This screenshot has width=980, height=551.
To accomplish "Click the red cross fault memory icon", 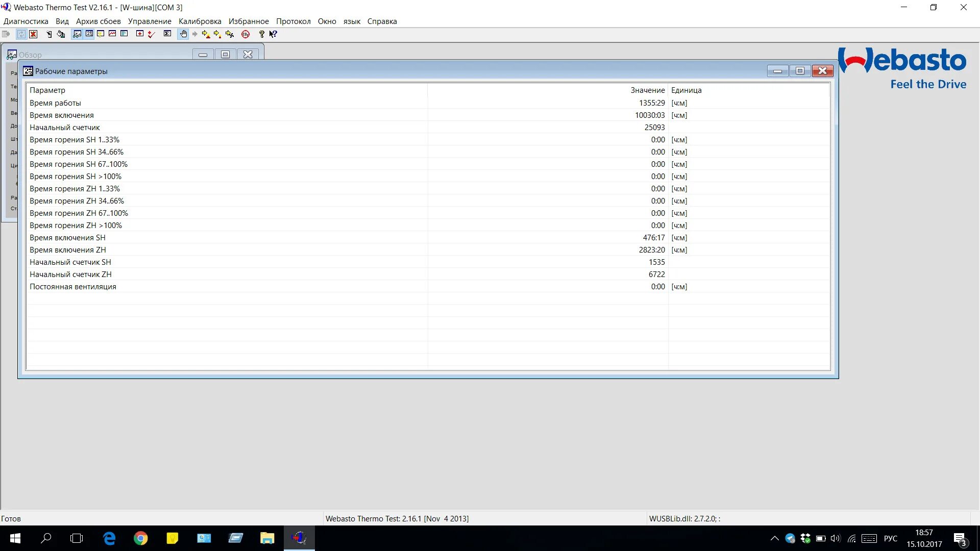I will pyautogui.click(x=139, y=34).
